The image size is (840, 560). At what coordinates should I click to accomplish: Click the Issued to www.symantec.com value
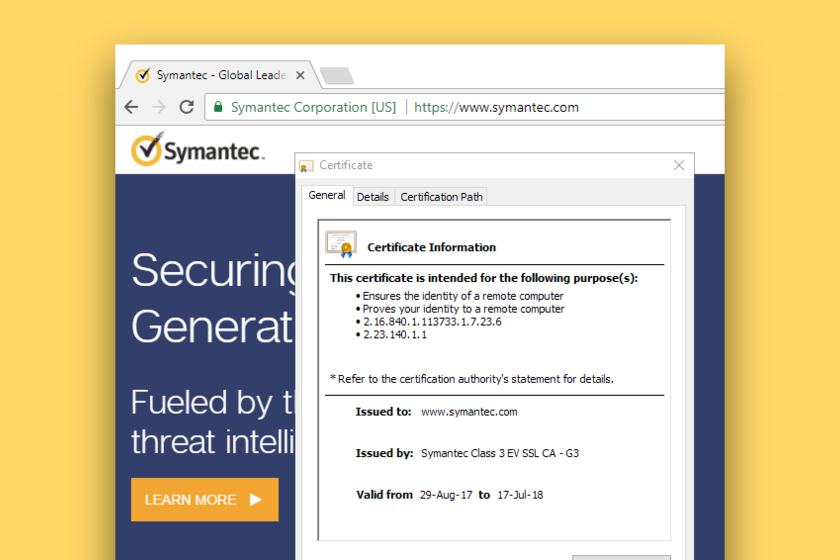469,411
